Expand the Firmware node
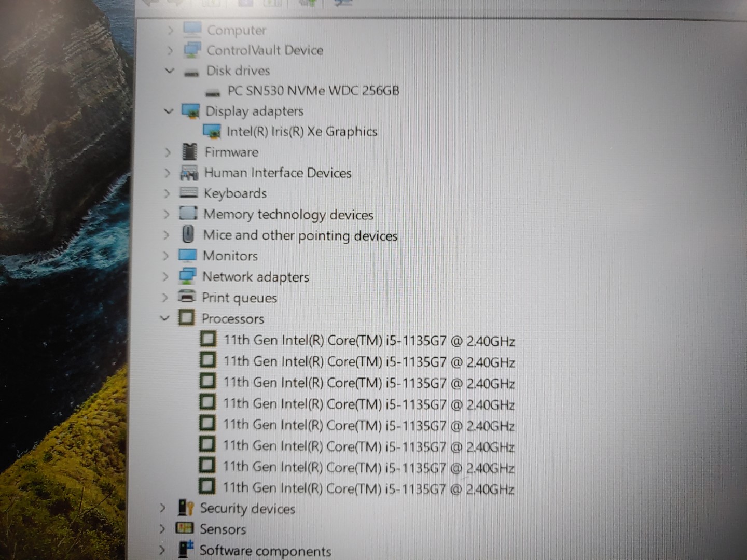Image resolution: width=747 pixels, height=560 pixels. [x=168, y=152]
